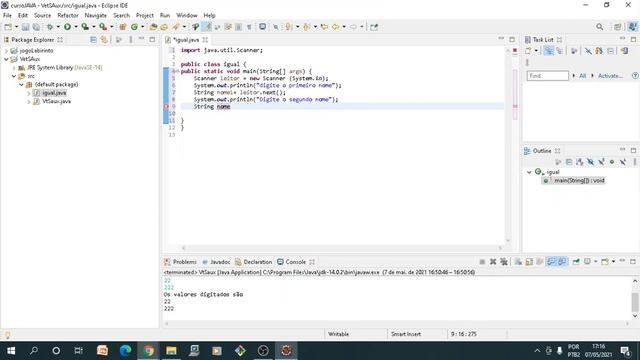The width and height of the screenshot is (640, 360).
Task: Toggle Hide Fields in Outline toolbar
Action: [590, 162]
